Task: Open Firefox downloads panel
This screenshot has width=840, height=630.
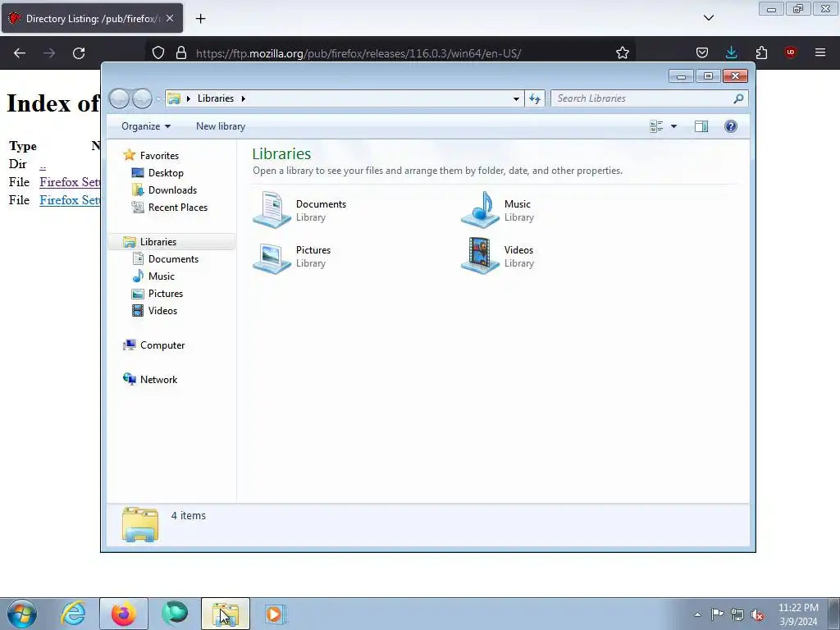Action: click(x=731, y=53)
